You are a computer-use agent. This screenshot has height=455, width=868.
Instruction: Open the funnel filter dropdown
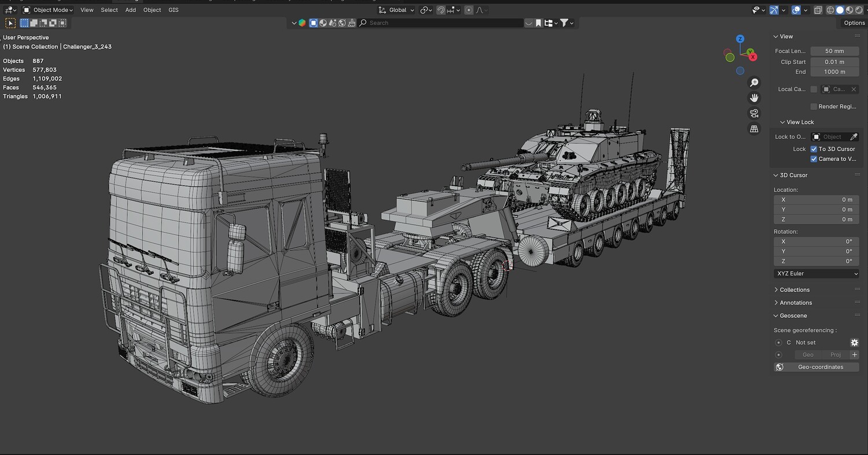click(567, 23)
